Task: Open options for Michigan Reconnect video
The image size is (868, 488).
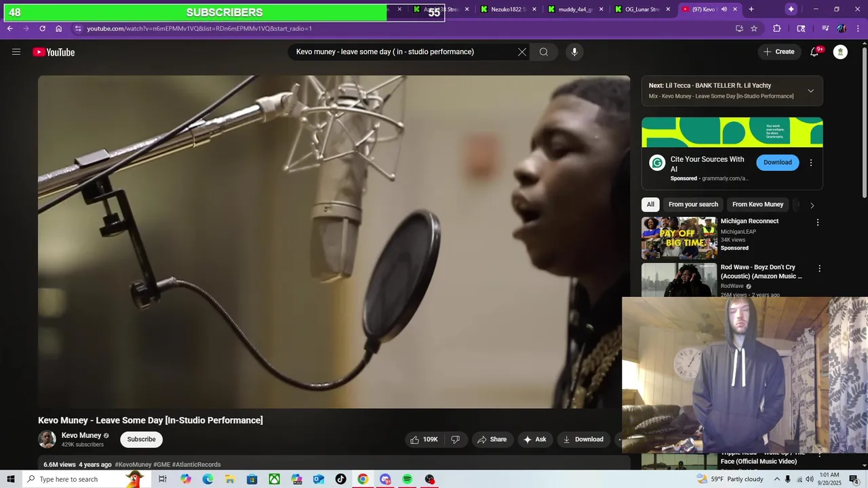Action: tap(817, 222)
